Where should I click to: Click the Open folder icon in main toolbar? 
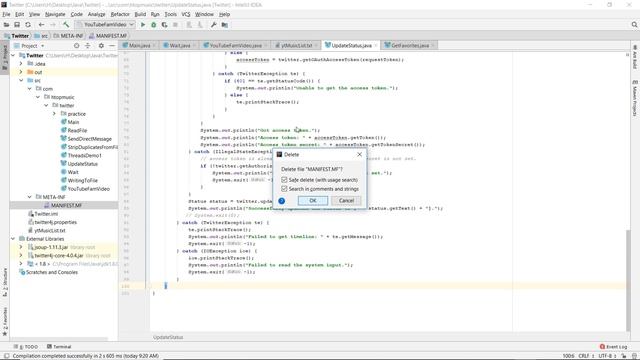point(6,25)
